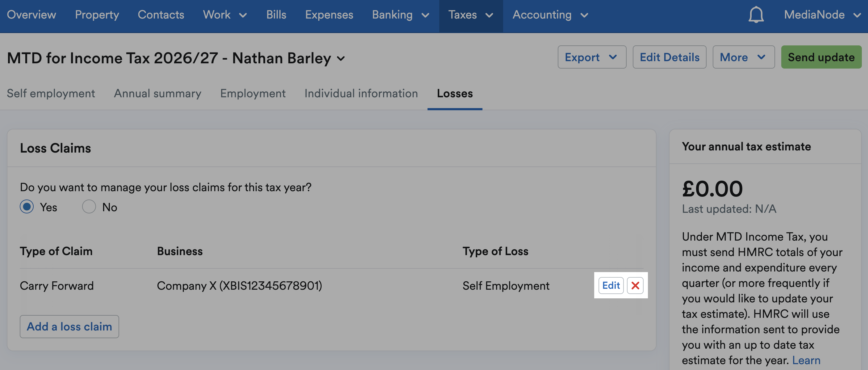Open Property in the navigation bar
Viewport: 868px width, 370px height.
coord(97,15)
